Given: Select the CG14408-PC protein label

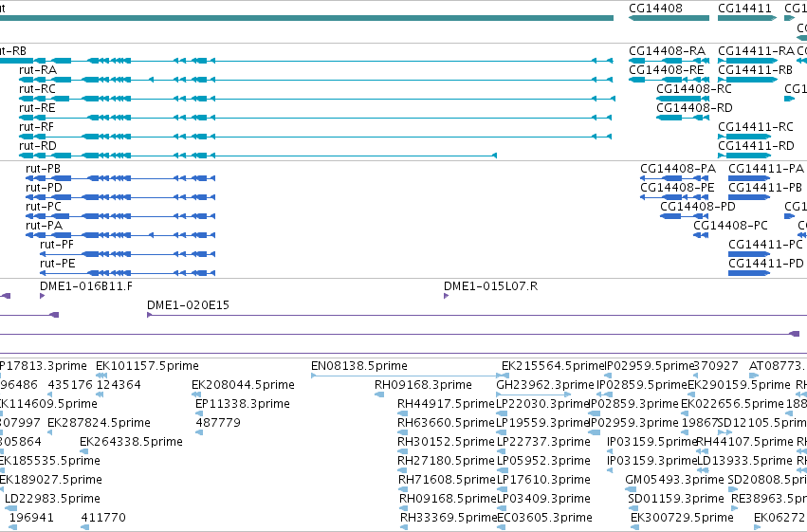Looking at the screenshot, I should point(730,226).
